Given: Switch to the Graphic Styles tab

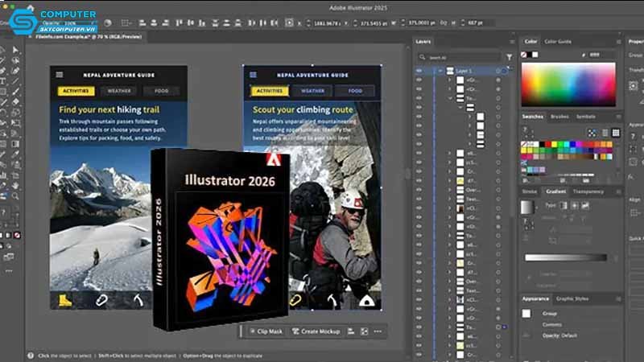Looking at the screenshot, I should coord(572,298).
